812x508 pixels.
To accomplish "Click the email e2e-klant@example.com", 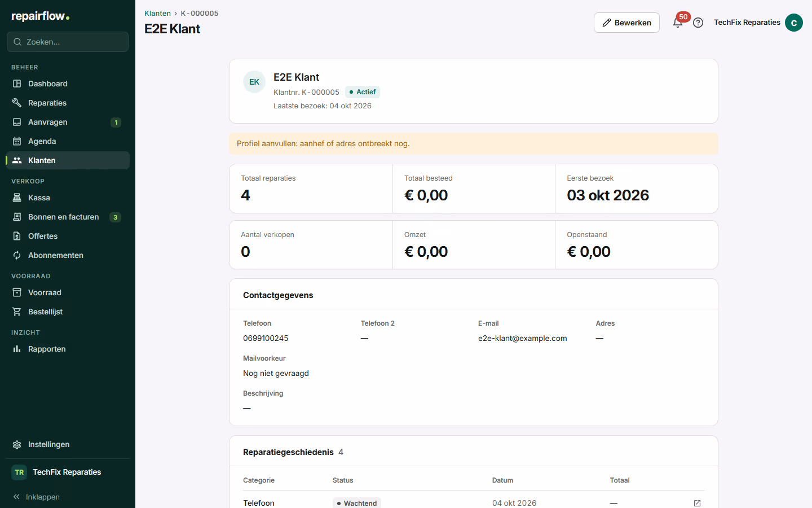I will 523,338.
